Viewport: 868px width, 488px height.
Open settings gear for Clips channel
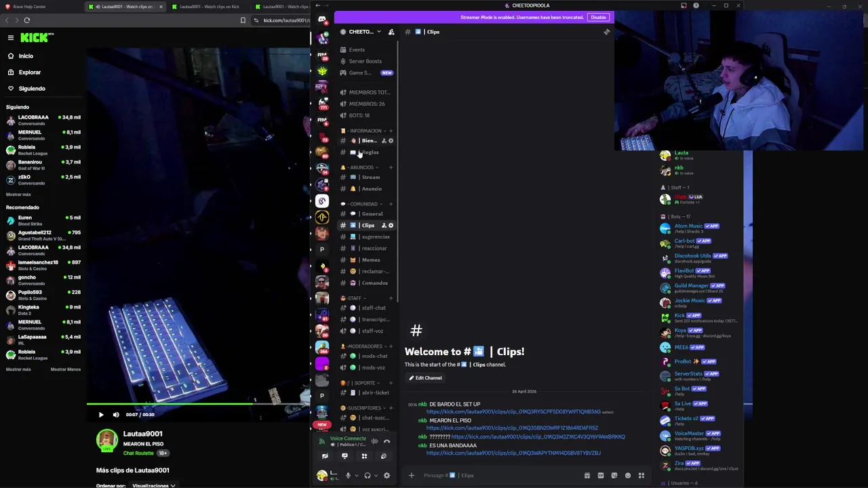pos(391,225)
